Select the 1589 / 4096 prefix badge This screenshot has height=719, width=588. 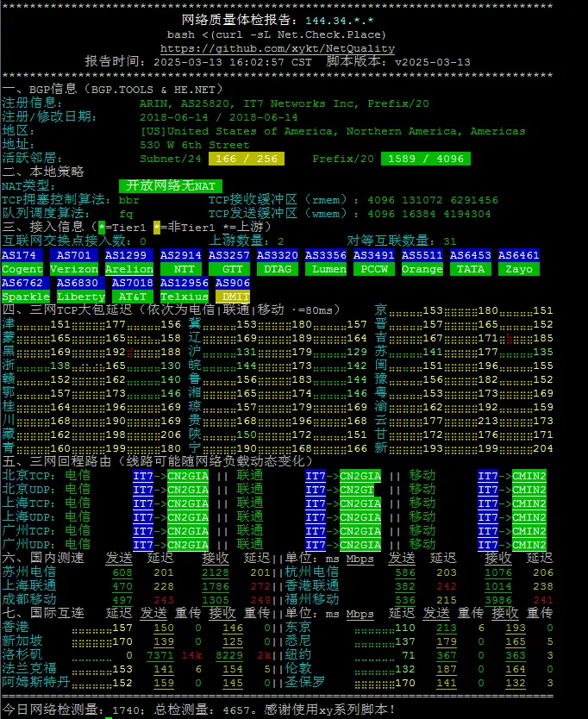coord(426,159)
